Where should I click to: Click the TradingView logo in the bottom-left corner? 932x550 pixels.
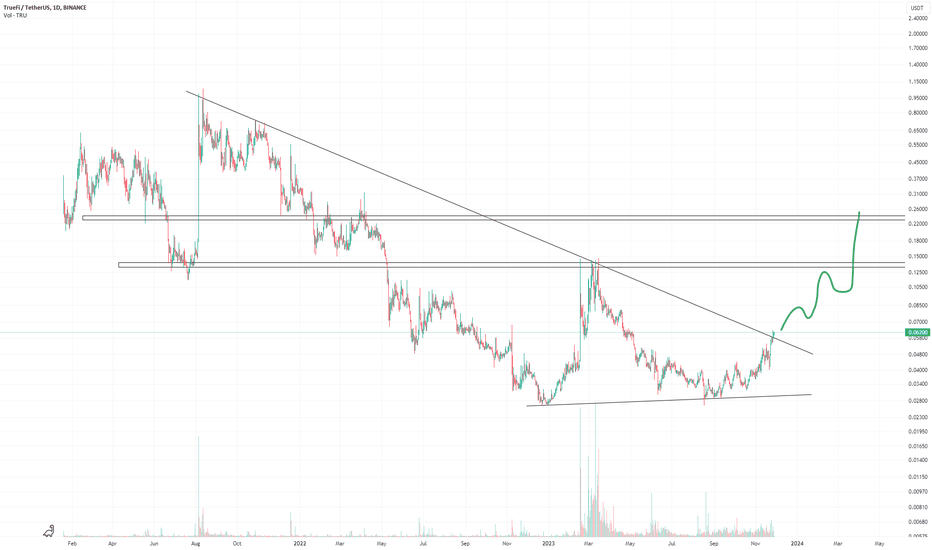click(49, 529)
